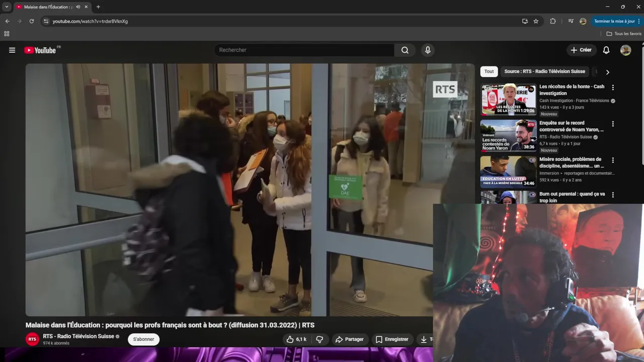Click the Partager button
The width and height of the screenshot is (644, 362).
[349, 339]
